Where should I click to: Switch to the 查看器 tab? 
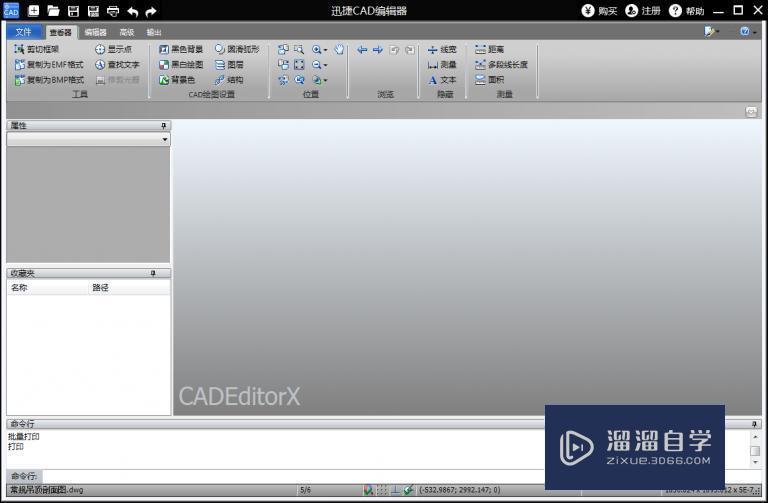[61, 32]
